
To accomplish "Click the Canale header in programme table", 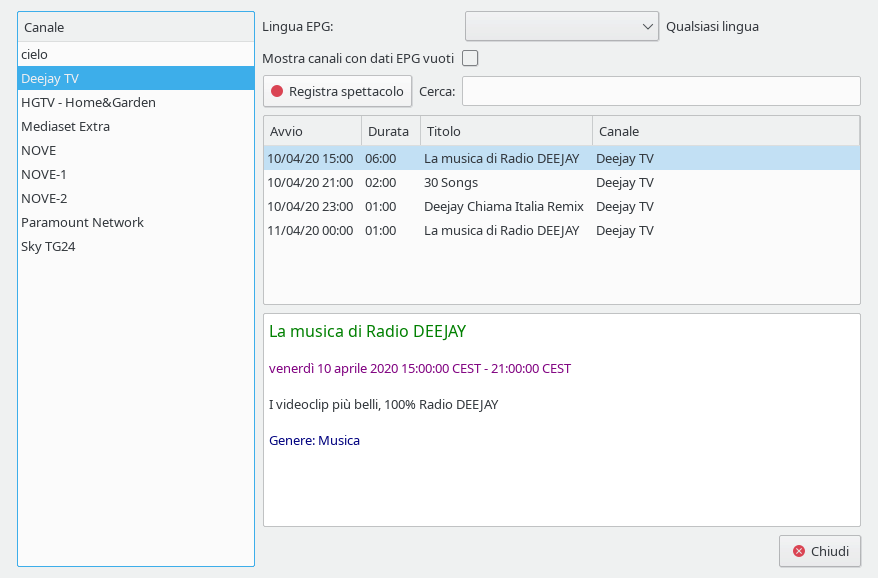I will coord(726,131).
